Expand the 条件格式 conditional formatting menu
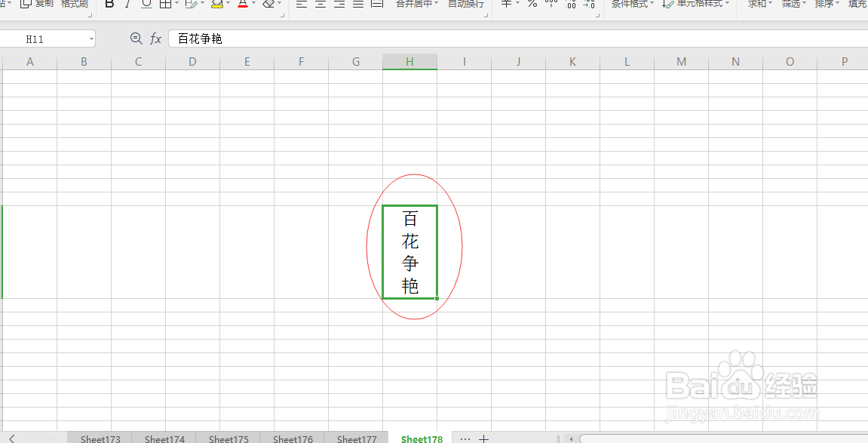The image size is (868, 443). tap(630, 5)
